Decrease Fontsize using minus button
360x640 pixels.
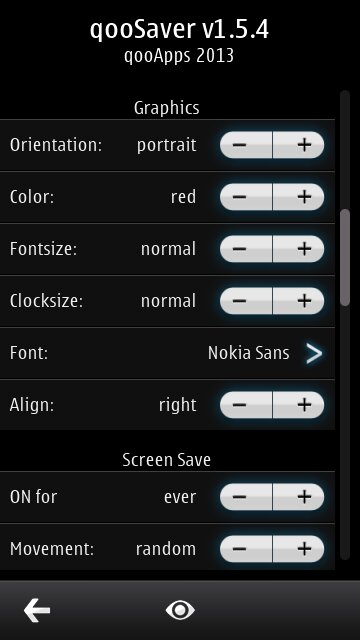pyautogui.click(x=246, y=249)
